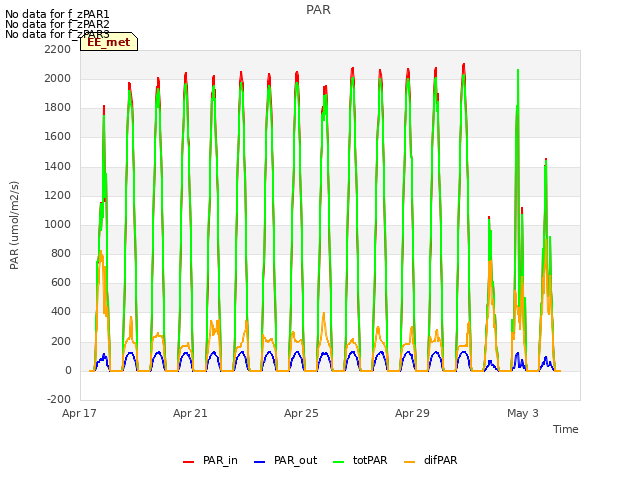
Task: Click the 'No data for f_zPAR1' message
Action: click(57, 15)
